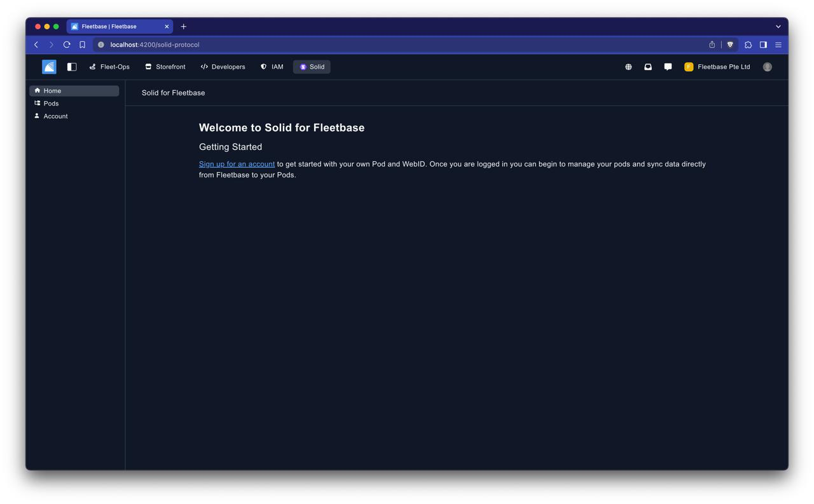814x504 pixels.
Task: Click the 'Getting Started' subheading
Action: [230, 147]
